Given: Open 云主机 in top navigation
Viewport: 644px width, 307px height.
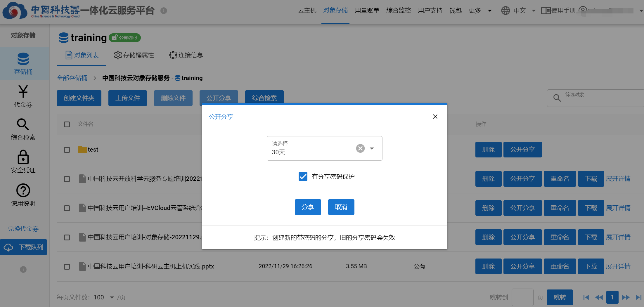Looking at the screenshot, I should coord(307,11).
